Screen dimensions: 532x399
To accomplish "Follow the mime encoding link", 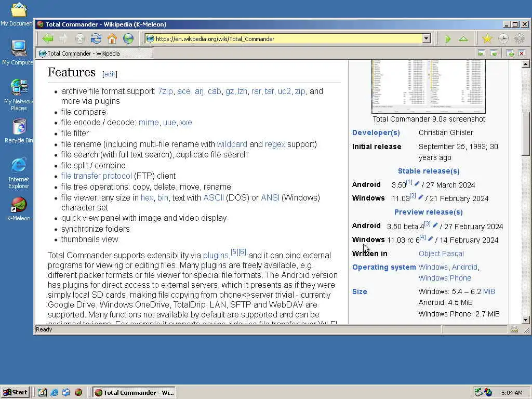I will point(149,123).
